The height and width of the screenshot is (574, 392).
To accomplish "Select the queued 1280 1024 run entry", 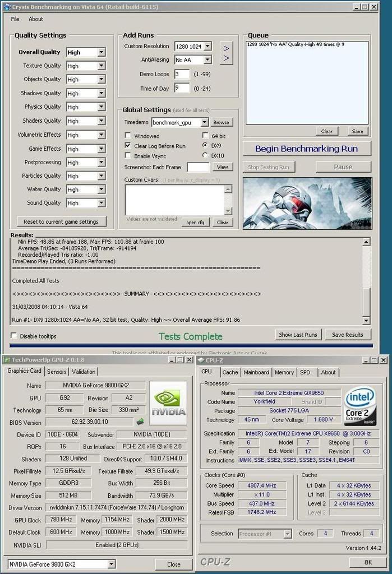I will (296, 44).
